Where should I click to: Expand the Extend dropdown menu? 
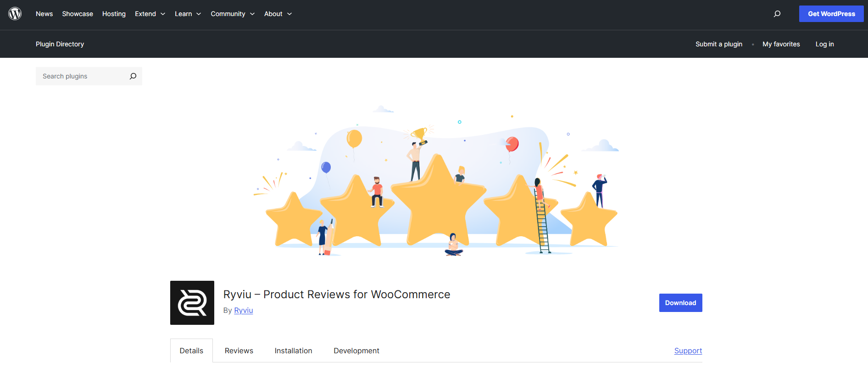[150, 14]
